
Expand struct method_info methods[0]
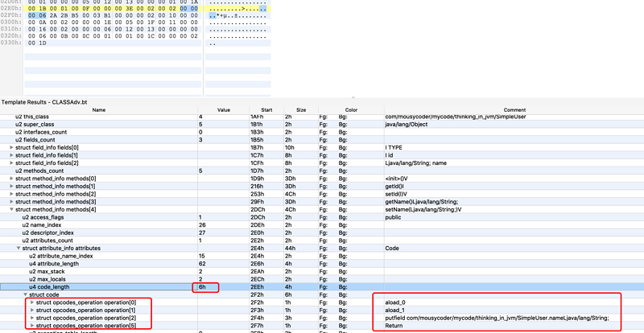pos(11,179)
